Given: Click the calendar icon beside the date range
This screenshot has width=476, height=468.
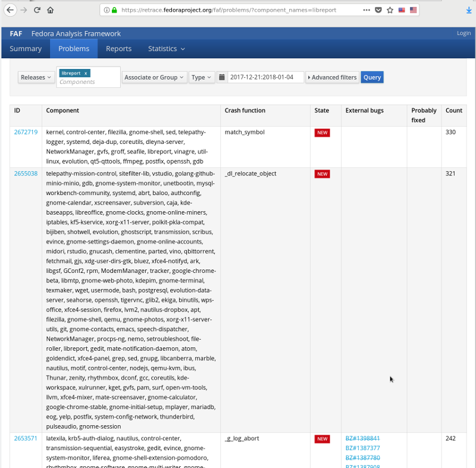Looking at the screenshot, I should (x=222, y=77).
